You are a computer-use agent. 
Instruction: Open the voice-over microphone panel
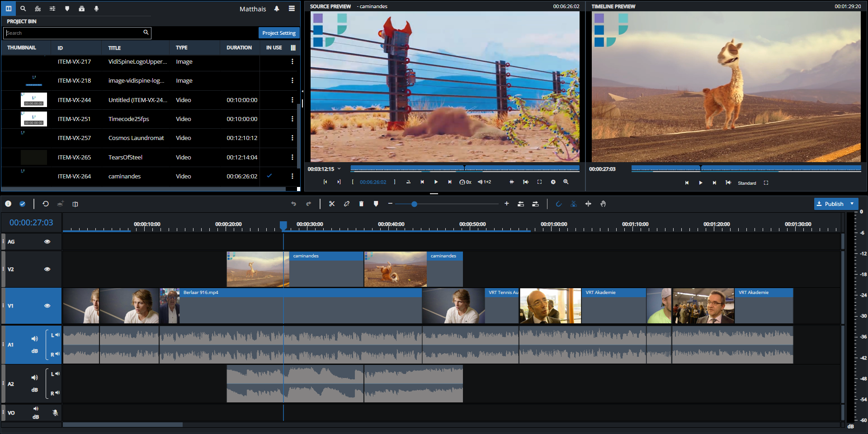(x=96, y=9)
